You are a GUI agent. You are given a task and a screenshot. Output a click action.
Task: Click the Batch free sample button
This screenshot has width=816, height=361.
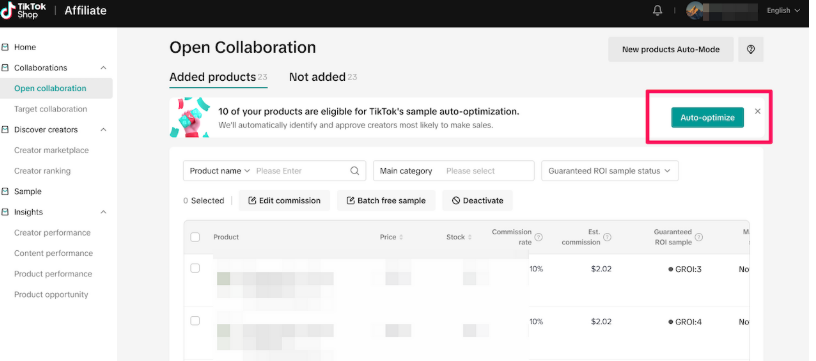click(386, 200)
